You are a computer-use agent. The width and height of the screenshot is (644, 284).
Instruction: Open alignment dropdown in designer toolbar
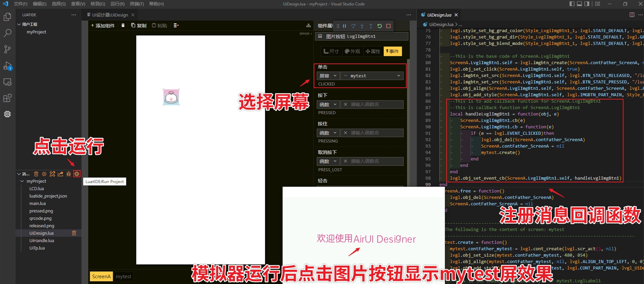(176, 25)
